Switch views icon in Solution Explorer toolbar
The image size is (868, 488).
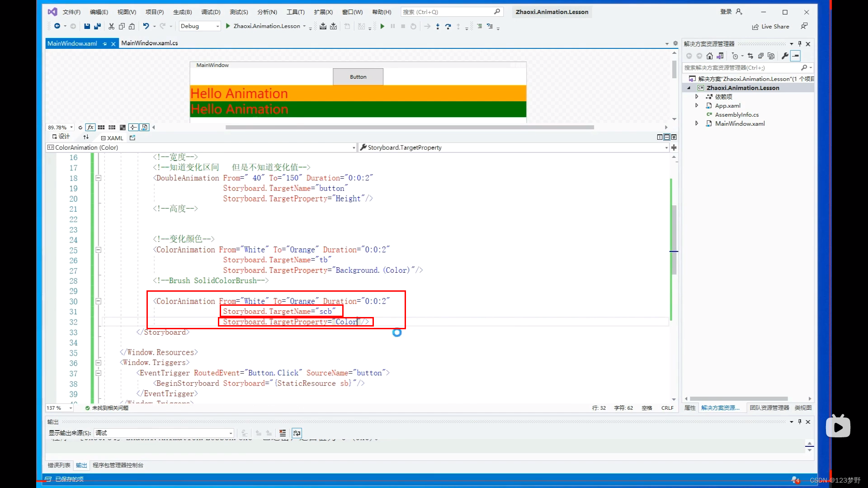(720, 56)
